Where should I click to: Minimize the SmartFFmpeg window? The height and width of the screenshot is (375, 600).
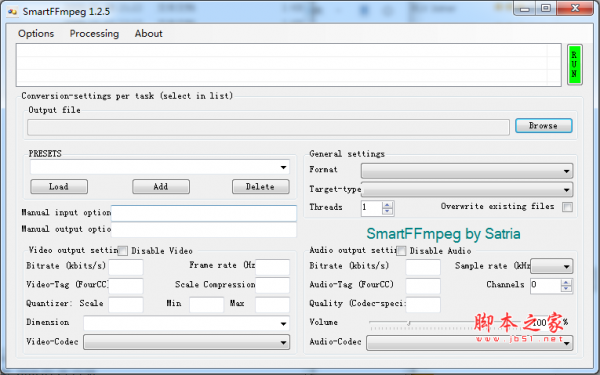pos(525,8)
